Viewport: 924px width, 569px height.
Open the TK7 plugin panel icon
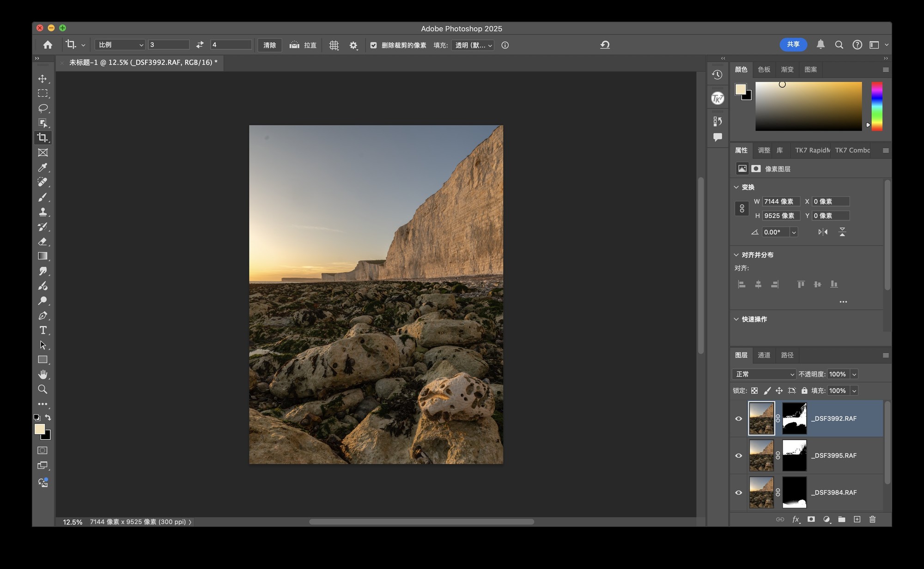tap(717, 98)
